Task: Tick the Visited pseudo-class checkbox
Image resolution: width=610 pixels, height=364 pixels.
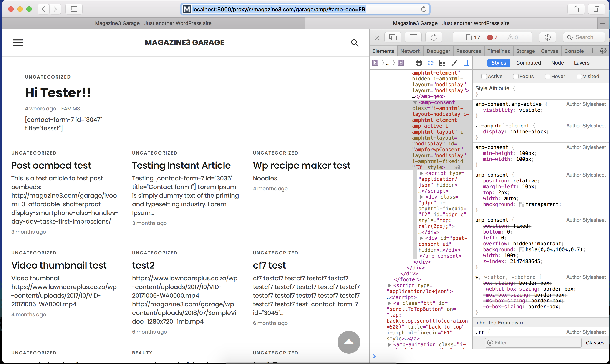Action: tap(579, 77)
